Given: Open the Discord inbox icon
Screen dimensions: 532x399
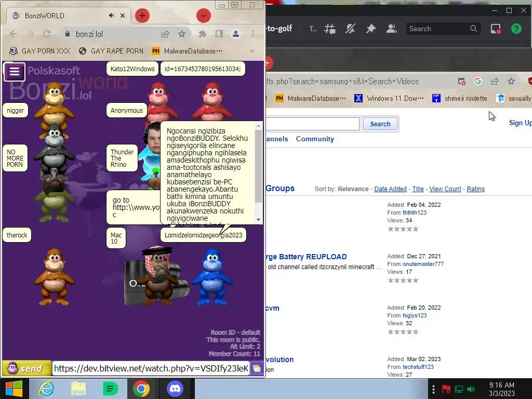Looking at the screenshot, I should pos(496,29).
